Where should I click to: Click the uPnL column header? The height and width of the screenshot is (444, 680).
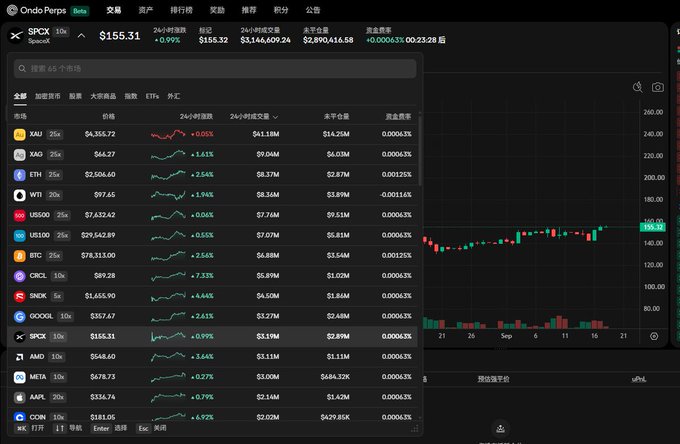(639, 379)
